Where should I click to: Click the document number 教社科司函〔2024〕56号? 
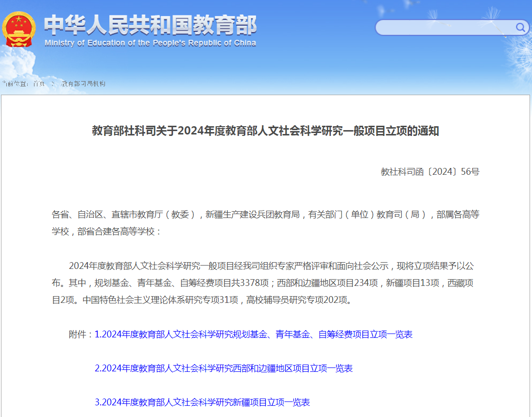click(429, 171)
